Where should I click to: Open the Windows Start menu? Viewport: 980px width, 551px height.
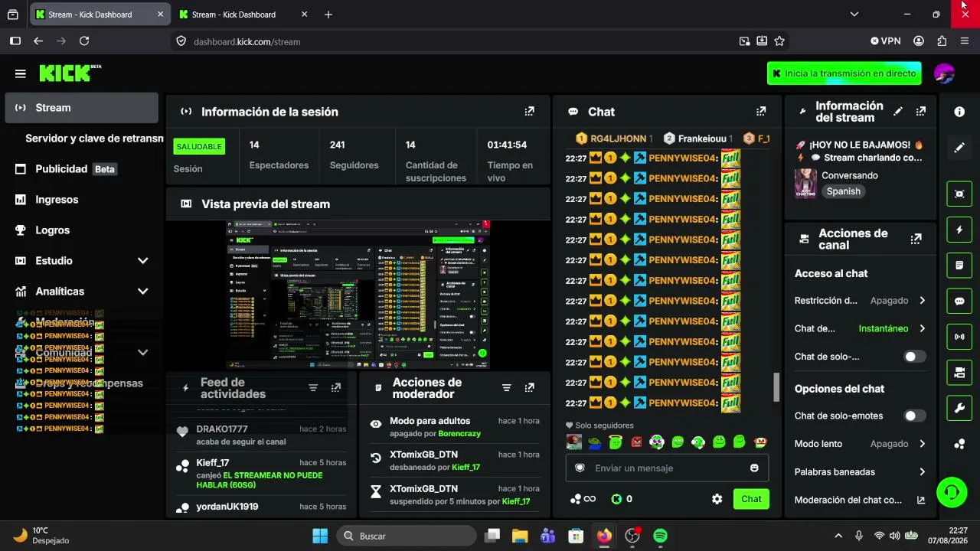pyautogui.click(x=320, y=536)
